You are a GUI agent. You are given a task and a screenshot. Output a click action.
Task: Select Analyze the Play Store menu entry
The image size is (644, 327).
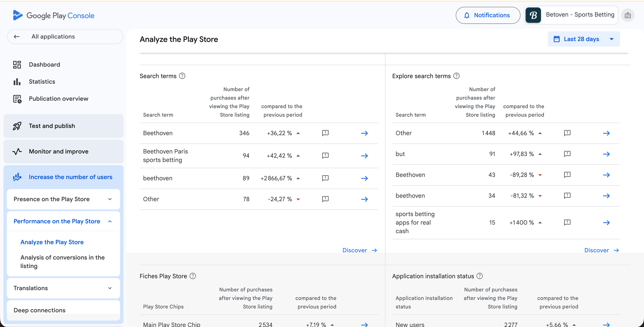point(52,242)
